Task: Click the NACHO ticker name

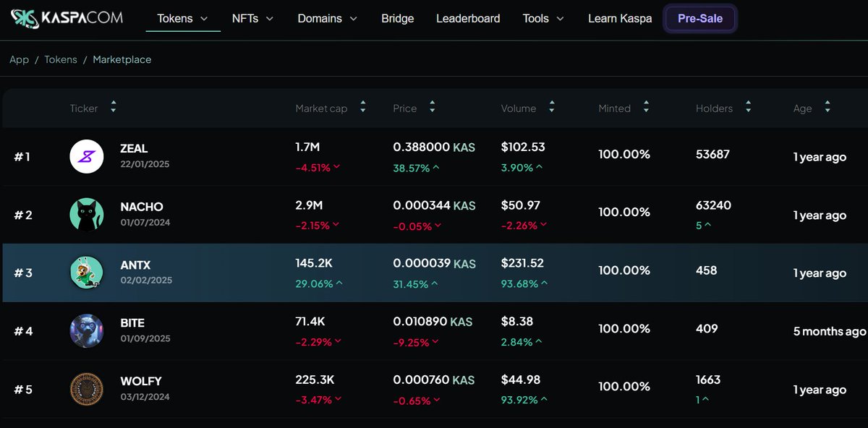Action: pos(142,207)
